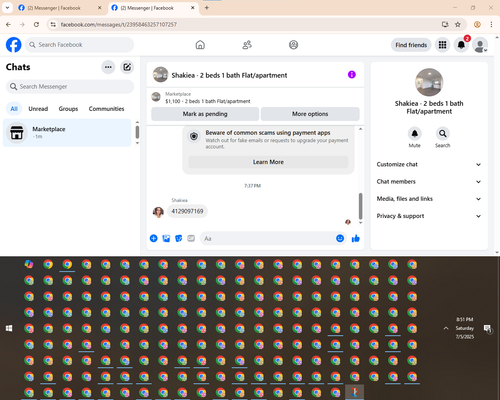The width and height of the screenshot is (500, 400).
Task: Click the Search Facebook field
Action: coord(80,45)
